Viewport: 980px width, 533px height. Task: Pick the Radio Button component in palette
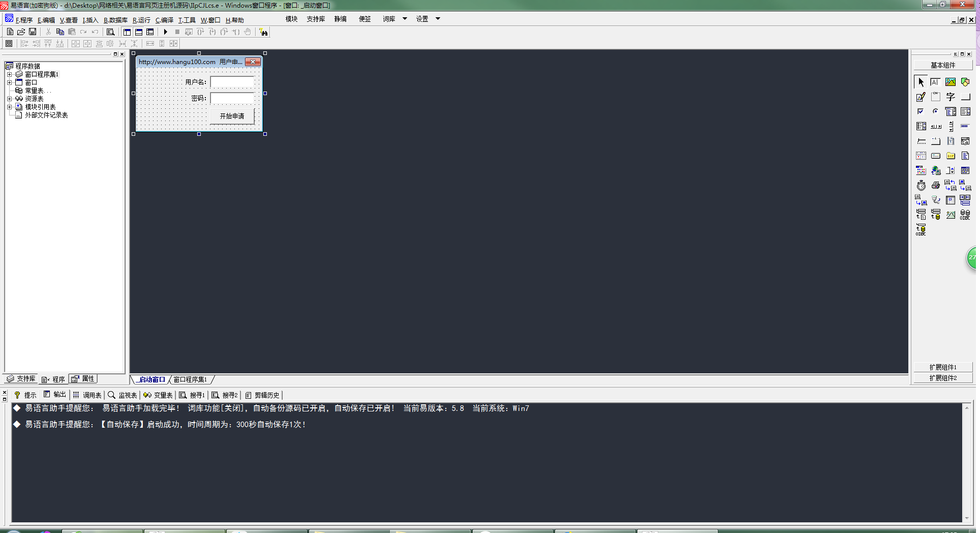point(935,112)
